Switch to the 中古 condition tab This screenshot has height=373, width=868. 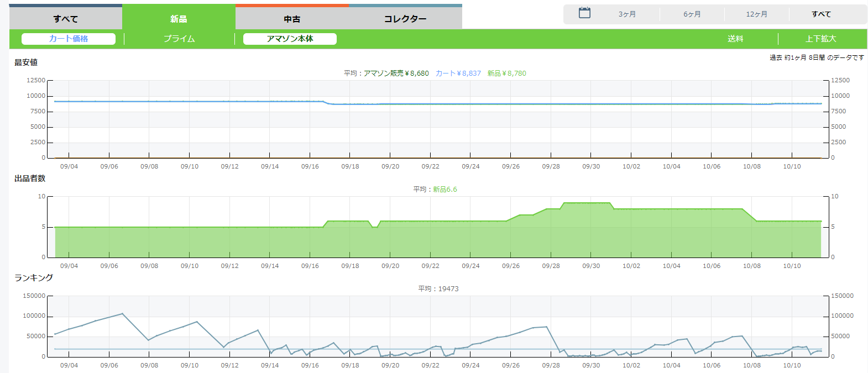292,19
